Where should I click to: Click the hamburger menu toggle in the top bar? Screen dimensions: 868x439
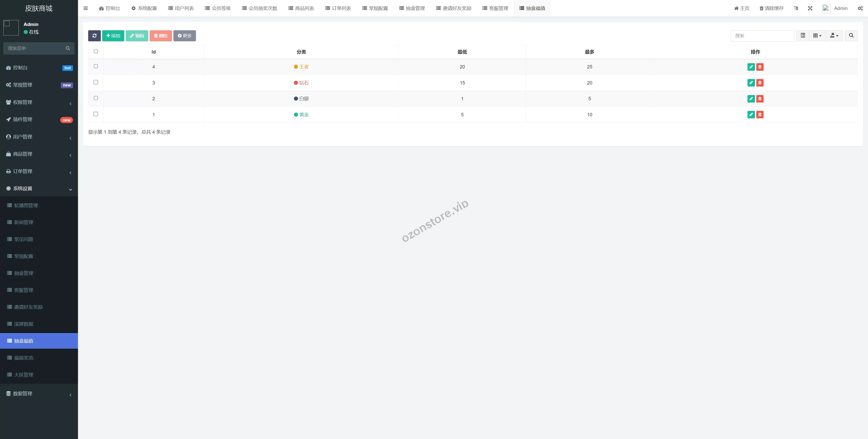pos(86,8)
